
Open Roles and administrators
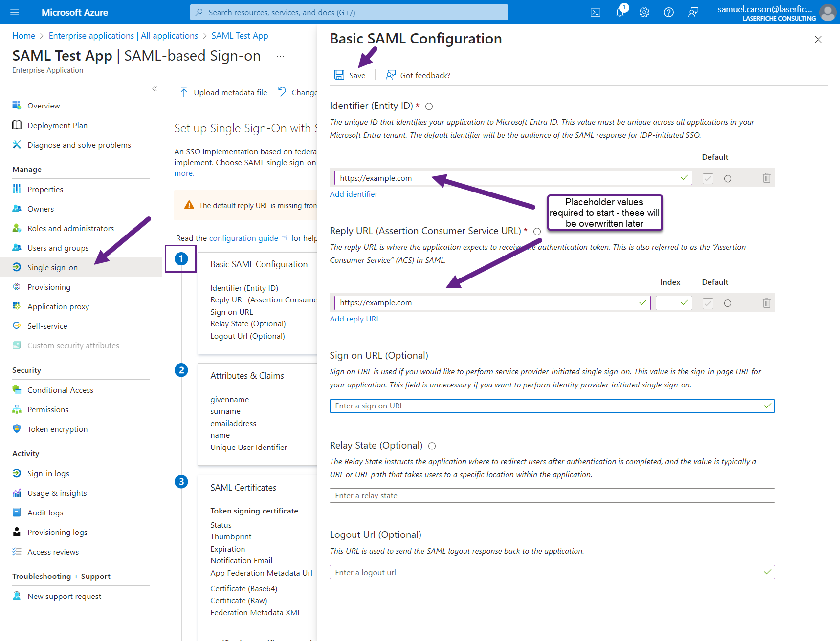70,228
